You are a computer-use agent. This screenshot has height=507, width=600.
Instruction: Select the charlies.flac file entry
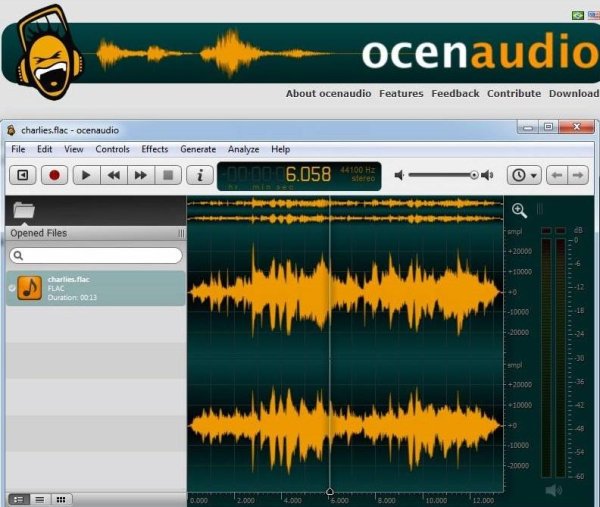[96, 288]
